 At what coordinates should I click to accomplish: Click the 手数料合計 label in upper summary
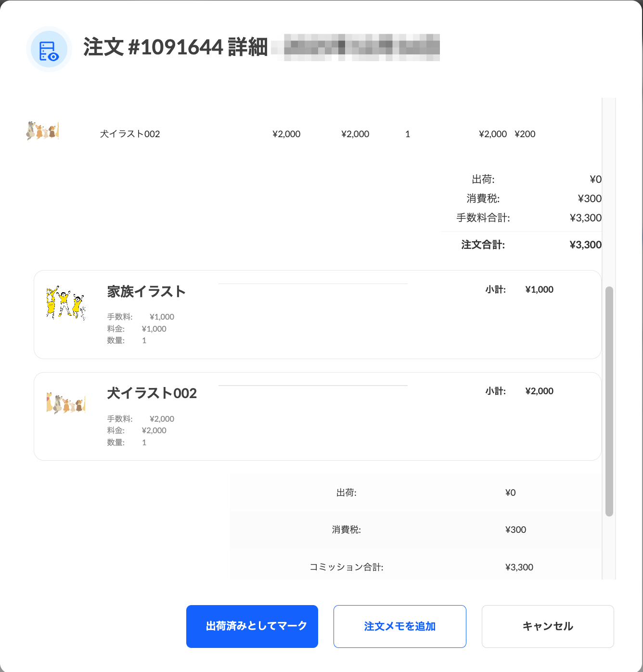483,218
